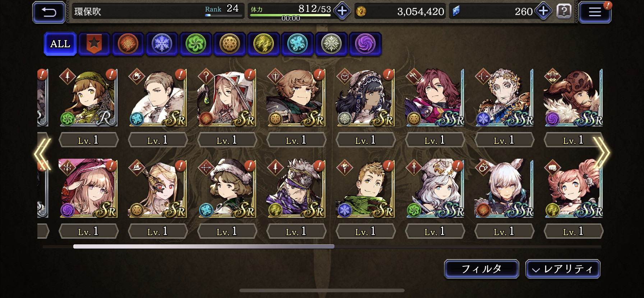Select the SSR white-haired cat-eared character
Image resolution: width=644 pixels, height=298 pixels.
[x=504, y=188]
